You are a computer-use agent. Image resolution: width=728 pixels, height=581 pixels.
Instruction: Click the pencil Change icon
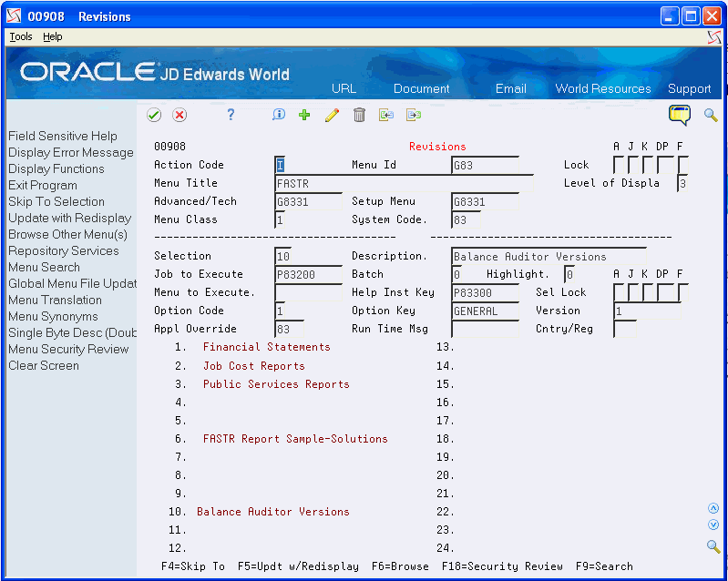click(332, 115)
